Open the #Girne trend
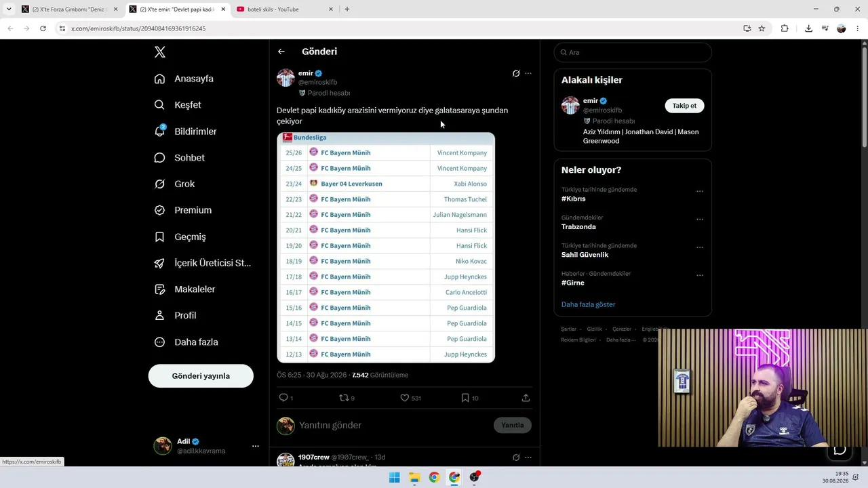The height and width of the screenshot is (488, 868). (573, 283)
